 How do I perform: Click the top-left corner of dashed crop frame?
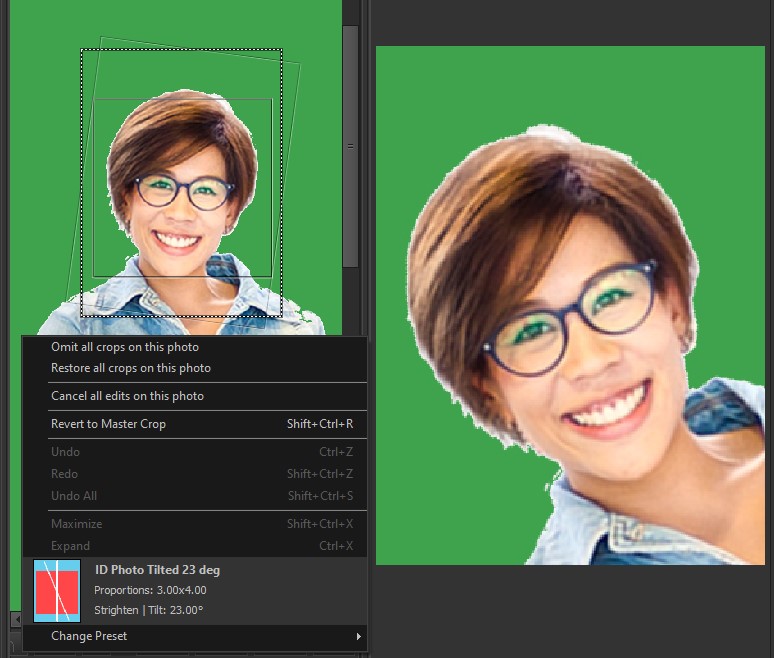coord(82,49)
